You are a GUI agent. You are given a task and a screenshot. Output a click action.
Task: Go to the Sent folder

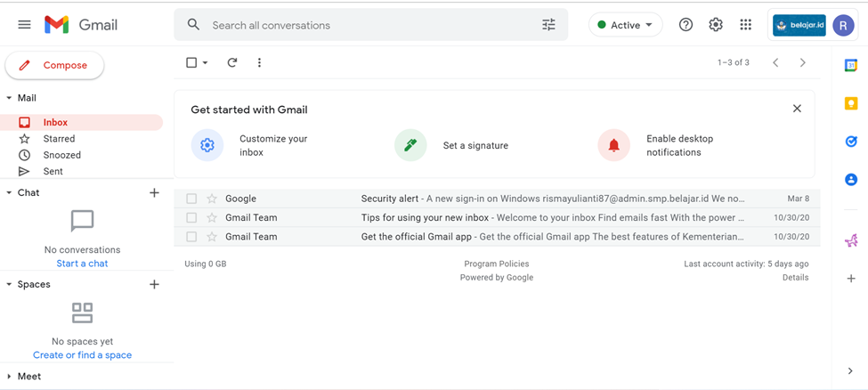(x=53, y=171)
